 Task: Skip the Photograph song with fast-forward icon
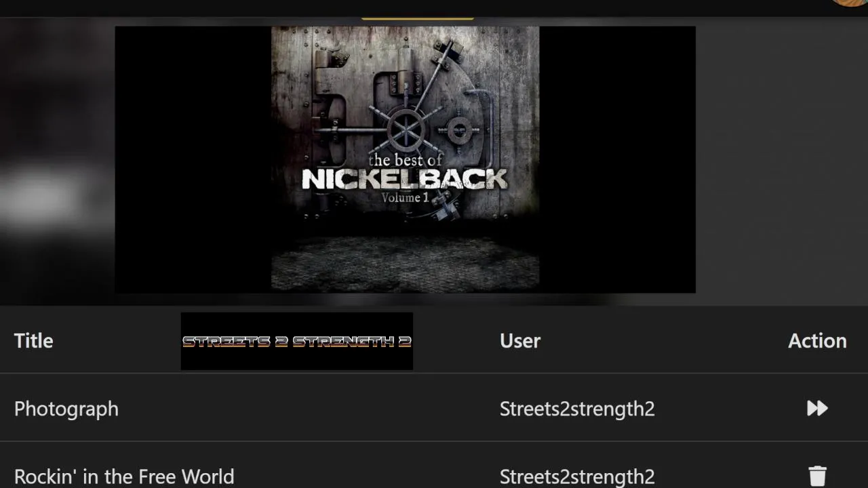817,408
